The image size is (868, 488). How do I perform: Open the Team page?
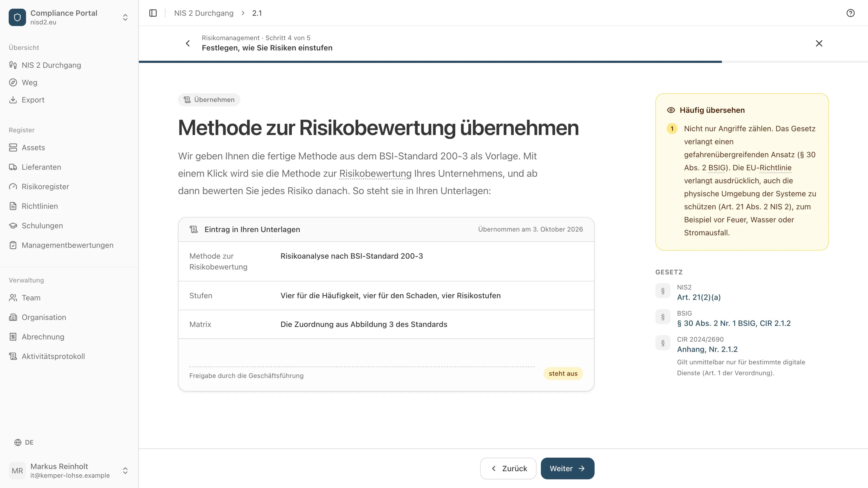coord(31,298)
